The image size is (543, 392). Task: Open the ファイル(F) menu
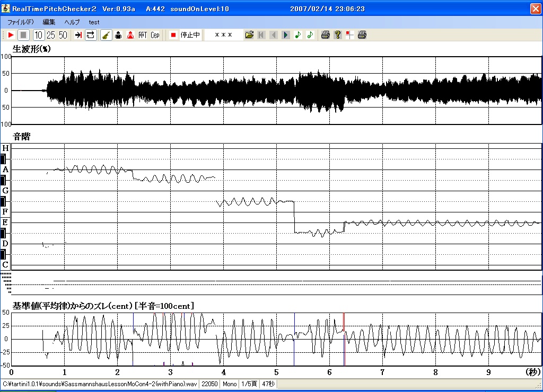pyautogui.click(x=21, y=22)
